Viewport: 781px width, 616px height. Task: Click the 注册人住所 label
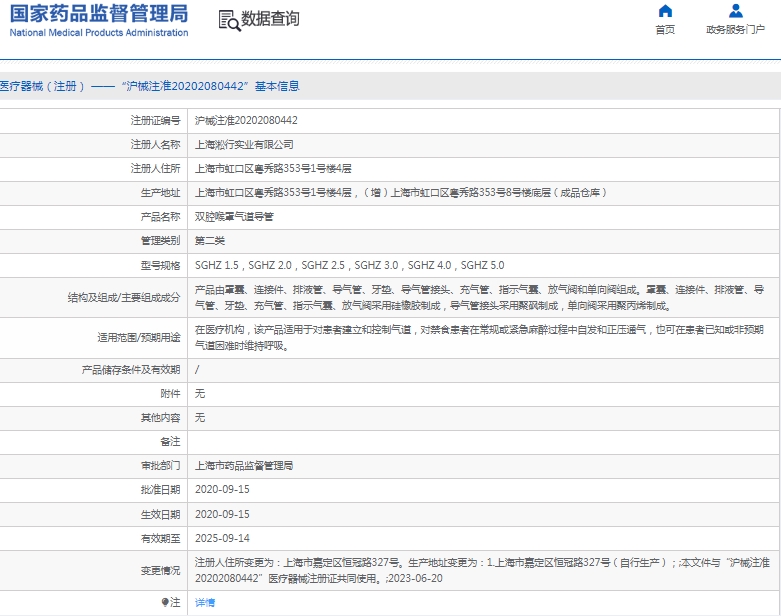tap(155, 168)
